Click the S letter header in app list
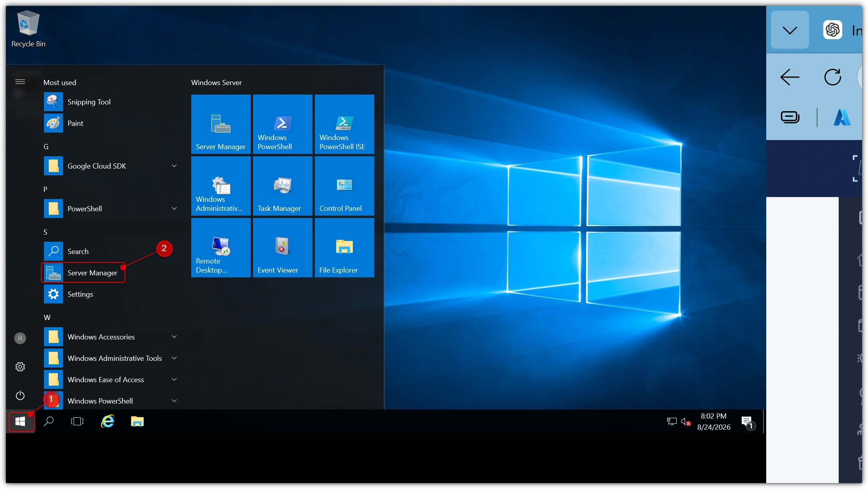868x489 pixels. click(x=46, y=232)
